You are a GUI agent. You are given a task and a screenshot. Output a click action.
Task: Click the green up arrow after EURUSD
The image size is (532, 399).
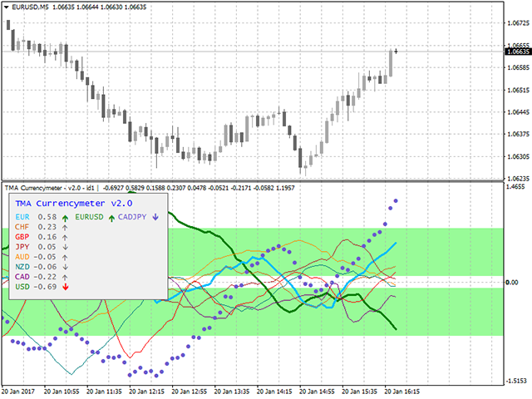point(111,218)
